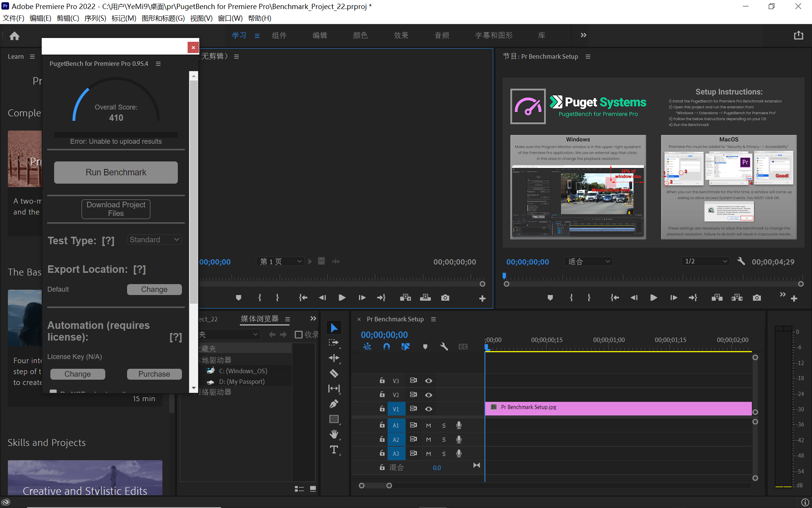The width and height of the screenshot is (812, 508).
Task: Select the Rectangle tool
Action: tap(334, 419)
